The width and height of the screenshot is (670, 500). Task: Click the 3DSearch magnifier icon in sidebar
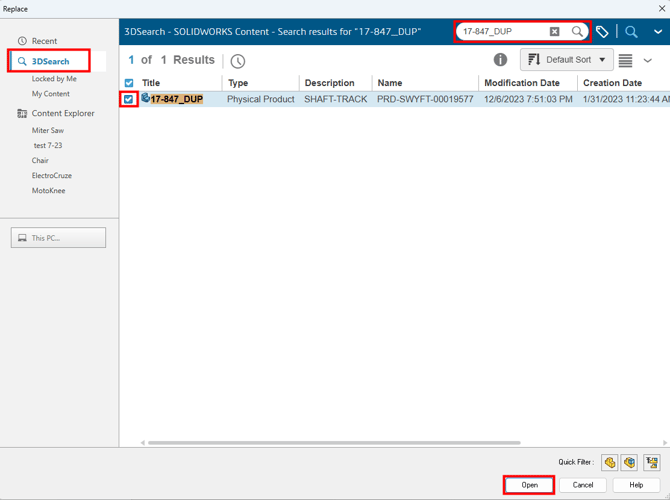(x=22, y=61)
